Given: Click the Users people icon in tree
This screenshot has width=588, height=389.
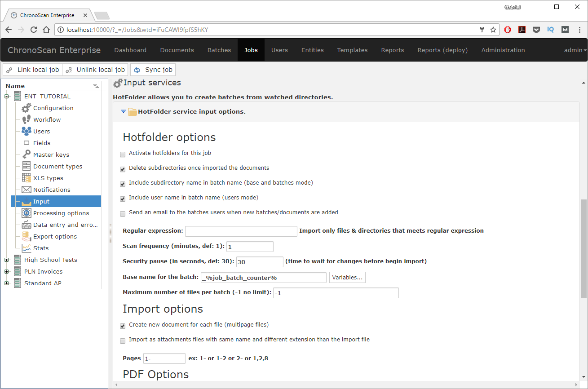Looking at the screenshot, I should tap(27, 131).
